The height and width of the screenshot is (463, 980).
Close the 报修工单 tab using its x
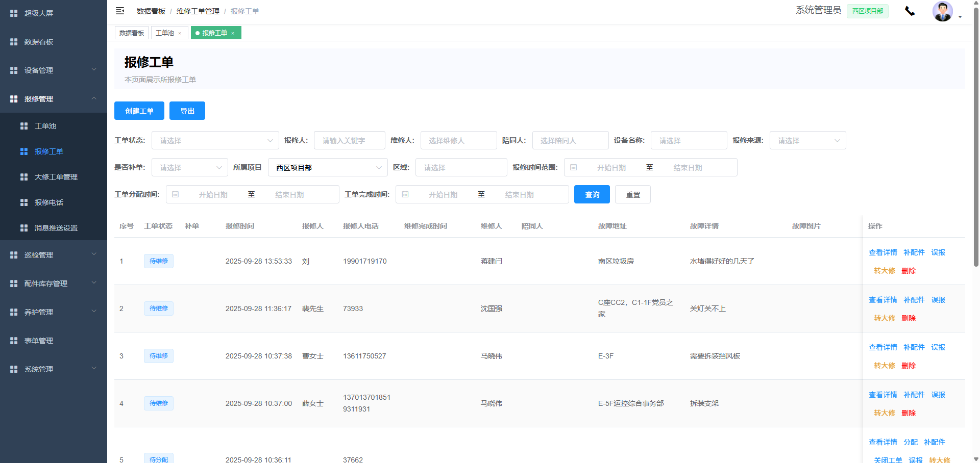tap(233, 33)
